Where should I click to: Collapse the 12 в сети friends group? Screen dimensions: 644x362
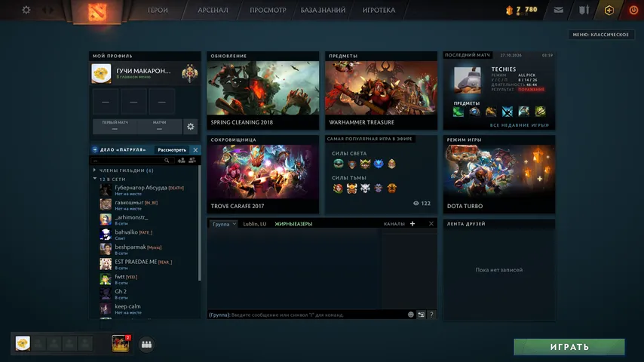pyautogui.click(x=109, y=179)
